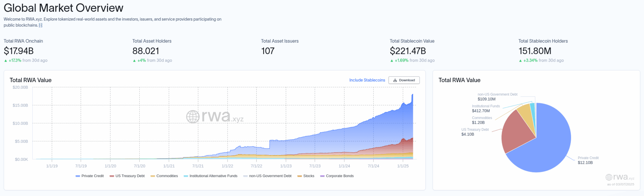Click the +3.34% from 30d ago indicator
644x196 pixels.
(x=541, y=60)
